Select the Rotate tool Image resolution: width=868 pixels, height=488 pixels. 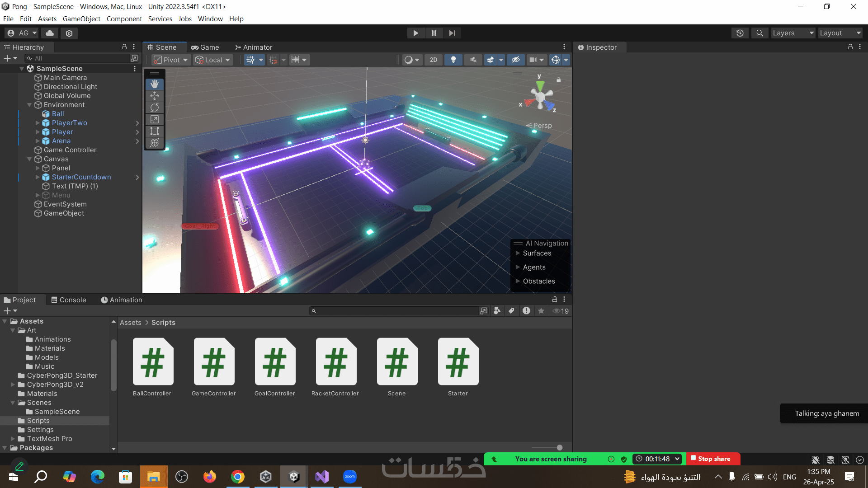click(155, 108)
